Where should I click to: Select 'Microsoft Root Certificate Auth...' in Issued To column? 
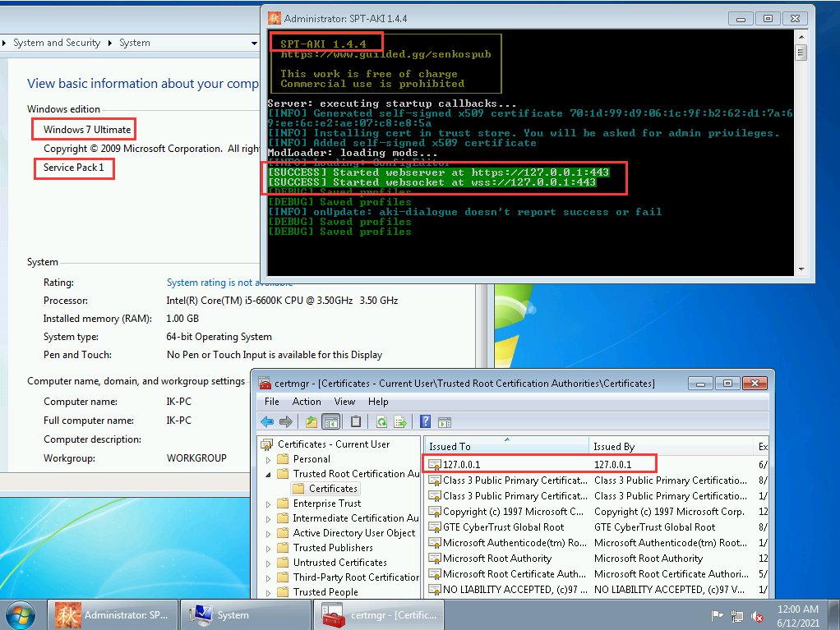pyautogui.click(x=515, y=574)
